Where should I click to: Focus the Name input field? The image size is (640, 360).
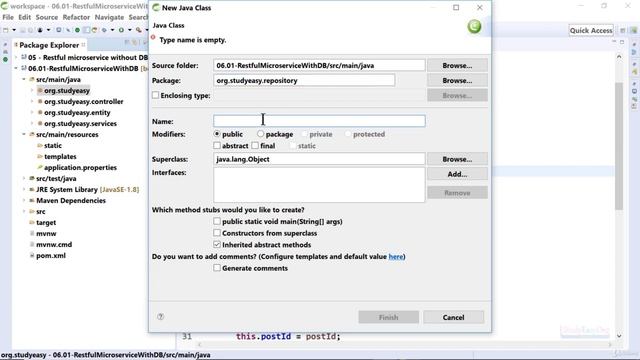tap(319, 121)
